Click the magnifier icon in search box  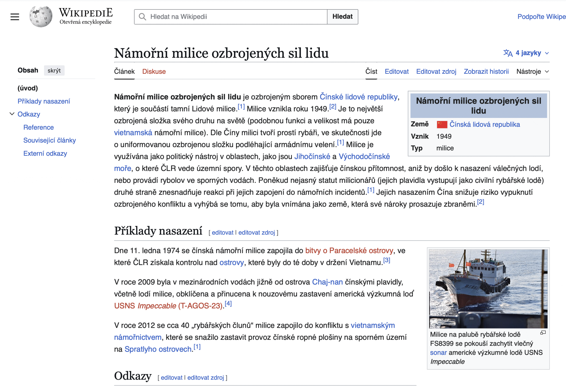coord(142,17)
